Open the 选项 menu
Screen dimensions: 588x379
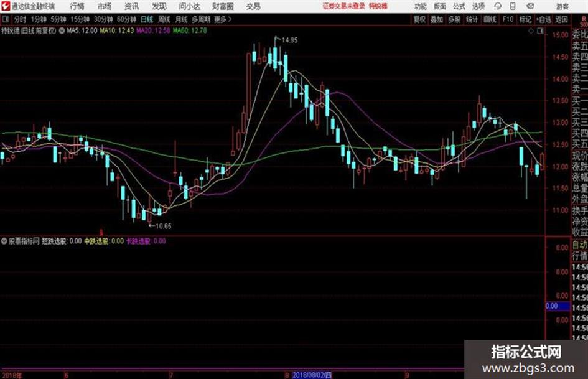pos(478,6)
